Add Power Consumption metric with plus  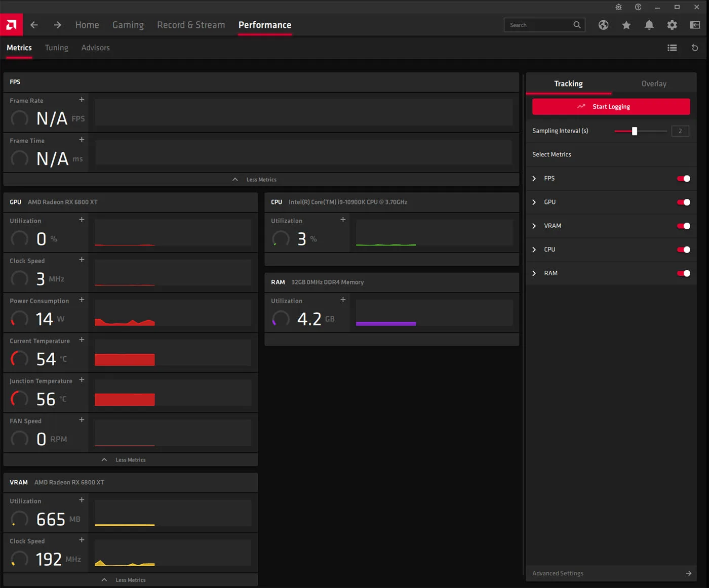(82, 300)
